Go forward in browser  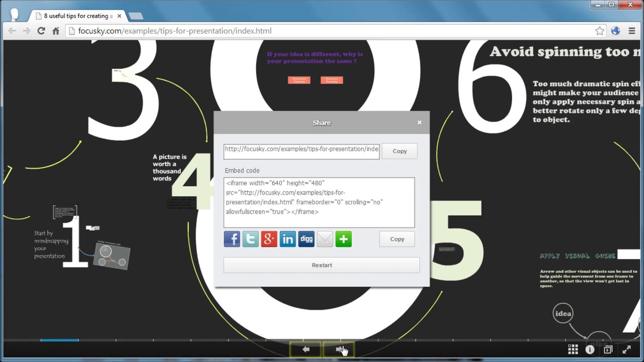27,31
